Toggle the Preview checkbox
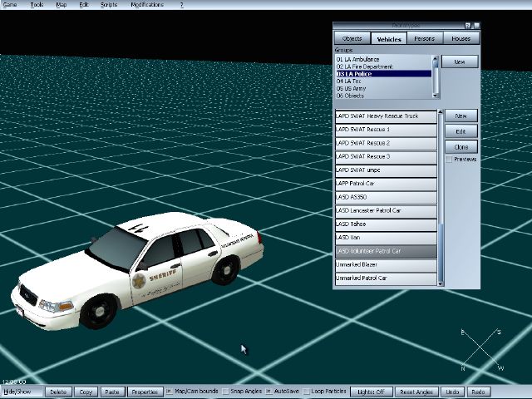 (x=449, y=159)
